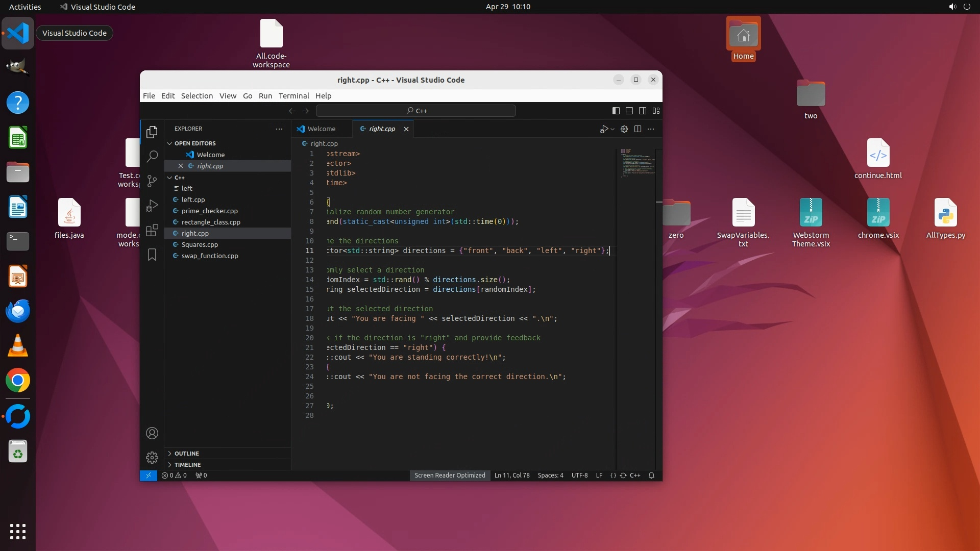Open the Extensions view icon
The height and width of the screenshot is (551, 980).
click(x=152, y=230)
